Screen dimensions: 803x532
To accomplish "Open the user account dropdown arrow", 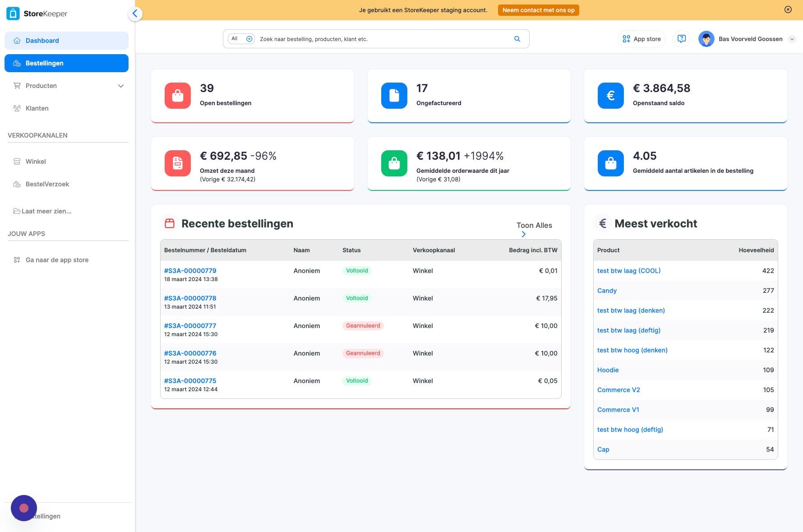I will (x=792, y=39).
